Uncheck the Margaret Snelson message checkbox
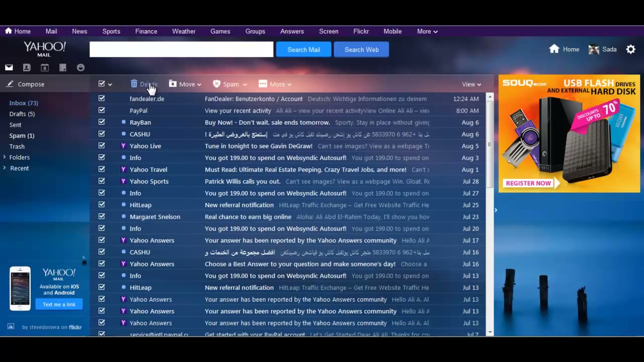644x362 pixels. tap(102, 217)
